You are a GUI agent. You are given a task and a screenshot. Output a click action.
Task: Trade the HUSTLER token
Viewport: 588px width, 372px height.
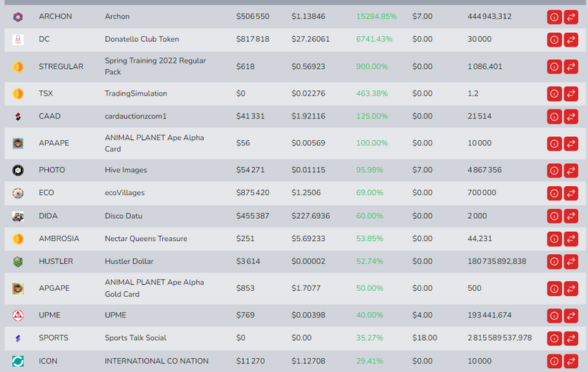[x=570, y=262]
